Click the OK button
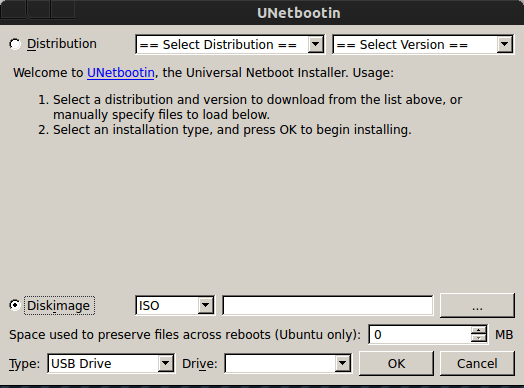 pos(396,363)
